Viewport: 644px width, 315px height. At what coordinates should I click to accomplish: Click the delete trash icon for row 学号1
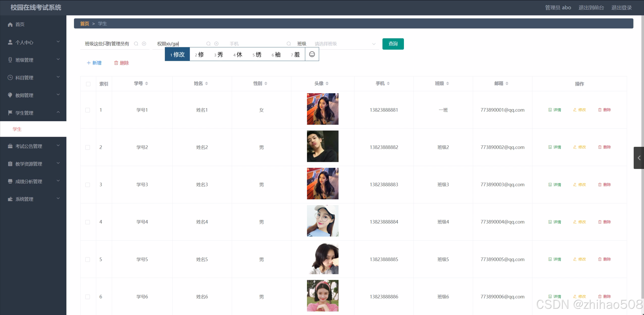point(600,110)
